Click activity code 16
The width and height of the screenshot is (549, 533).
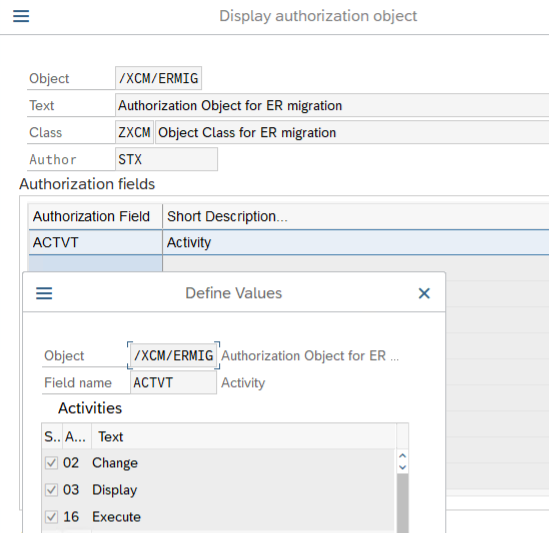[71, 517]
